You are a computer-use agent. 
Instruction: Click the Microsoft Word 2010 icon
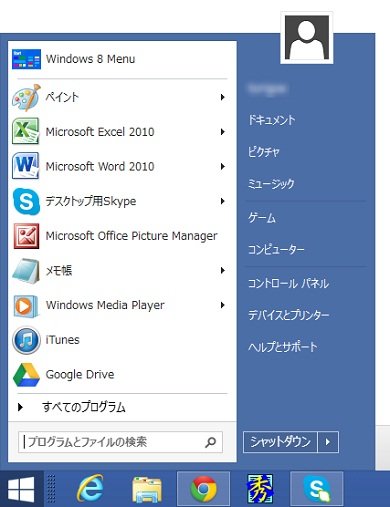[x=26, y=166]
